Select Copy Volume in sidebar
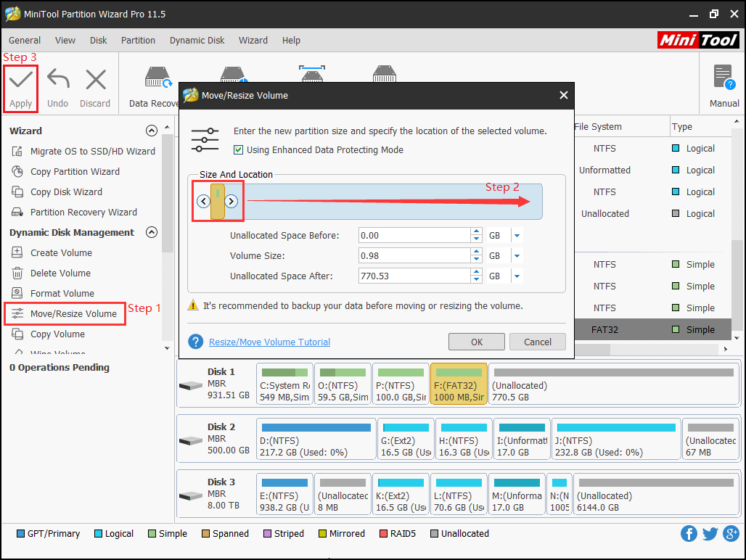 (x=48, y=334)
